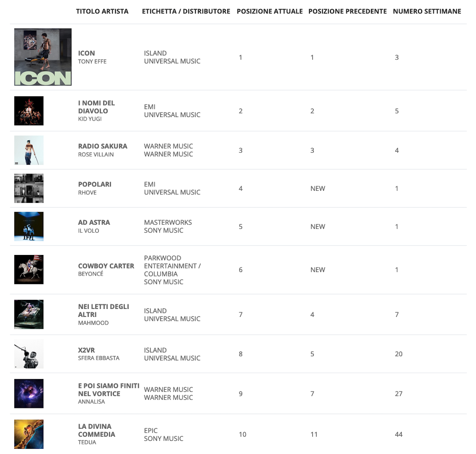
Task: Click the Posizione Precedente column header
Action: point(347,11)
